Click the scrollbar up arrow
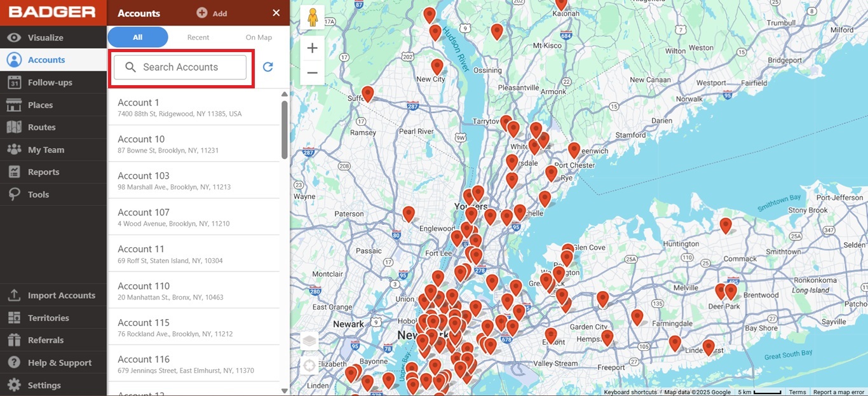 (x=284, y=94)
